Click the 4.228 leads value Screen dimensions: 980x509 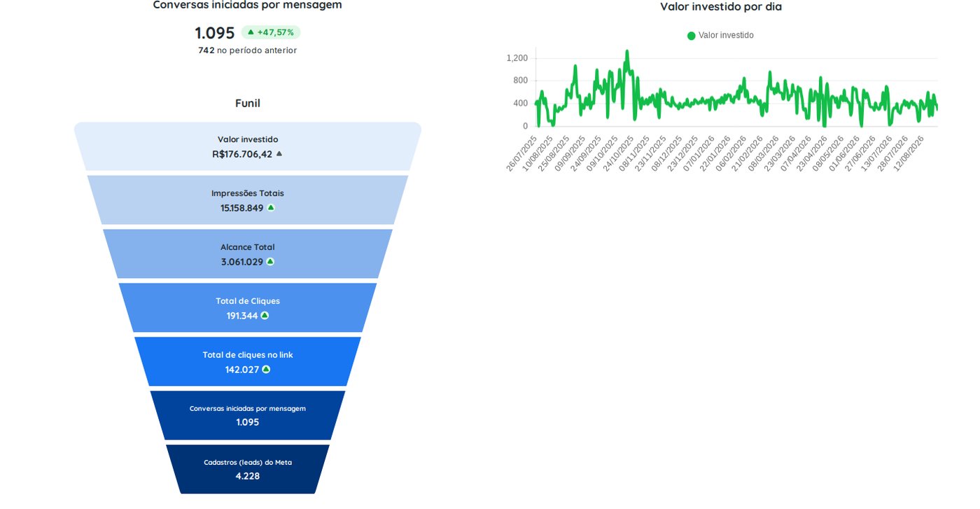(x=248, y=476)
